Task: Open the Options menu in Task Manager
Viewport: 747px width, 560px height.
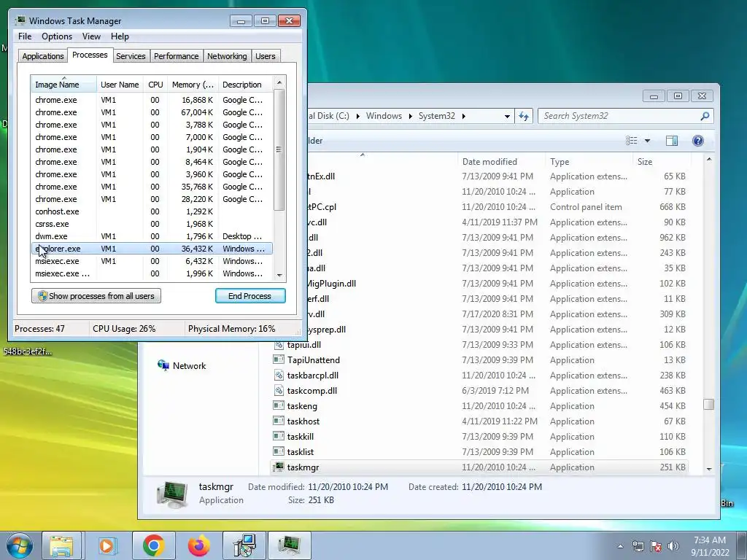Action: coord(57,36)
